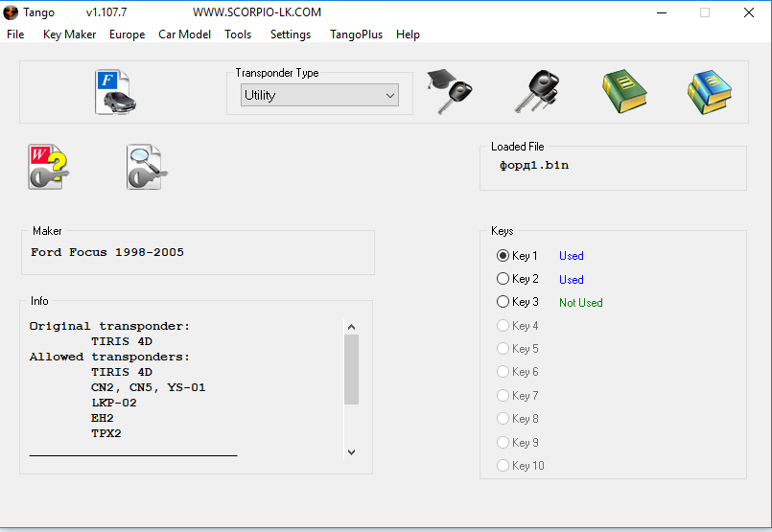Close the Tango window
This screenshot has width=772, height=532.
click(749, 12)
